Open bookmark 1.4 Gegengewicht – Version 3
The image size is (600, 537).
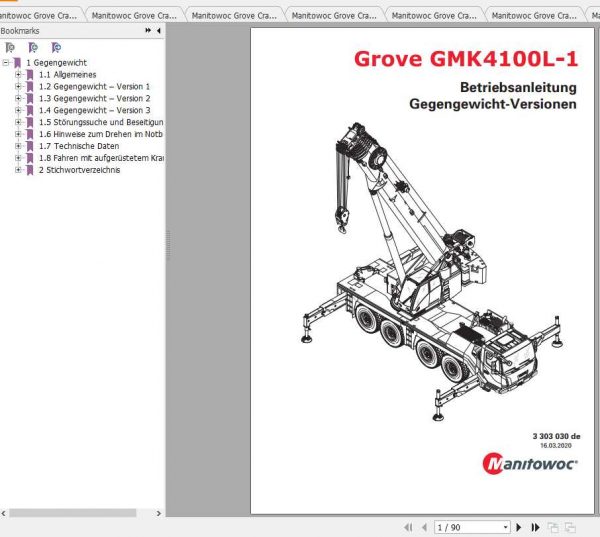(x=95, y=110)
